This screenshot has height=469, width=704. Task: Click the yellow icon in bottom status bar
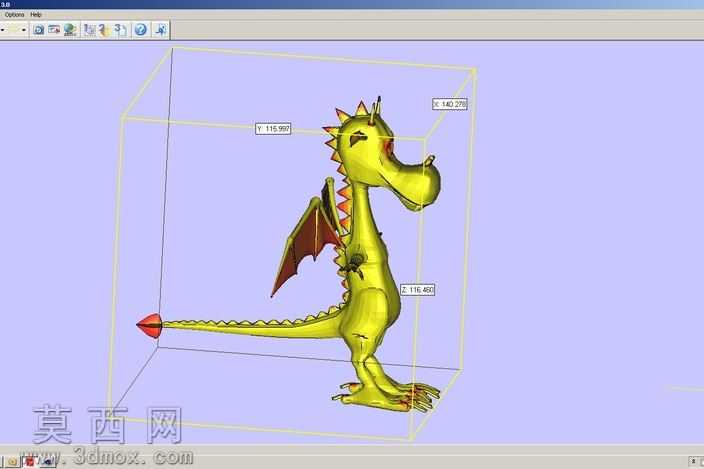pos(12,461)
